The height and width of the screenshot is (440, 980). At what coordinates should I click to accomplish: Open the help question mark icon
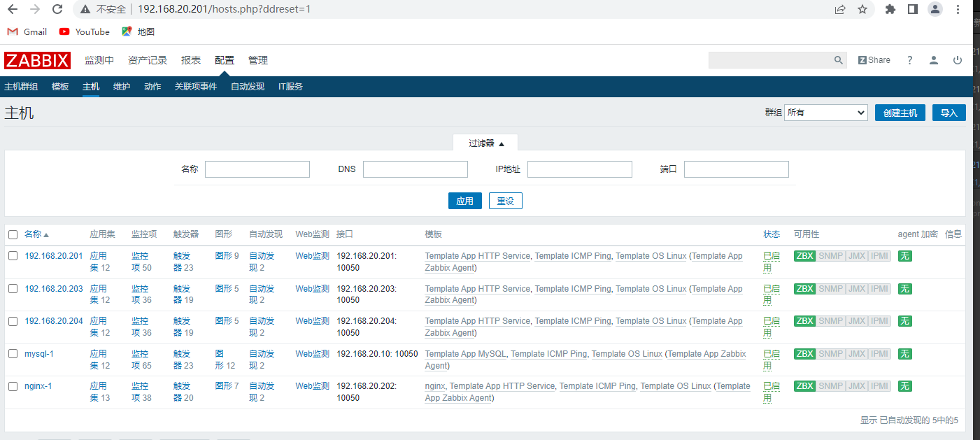[909, 61]
